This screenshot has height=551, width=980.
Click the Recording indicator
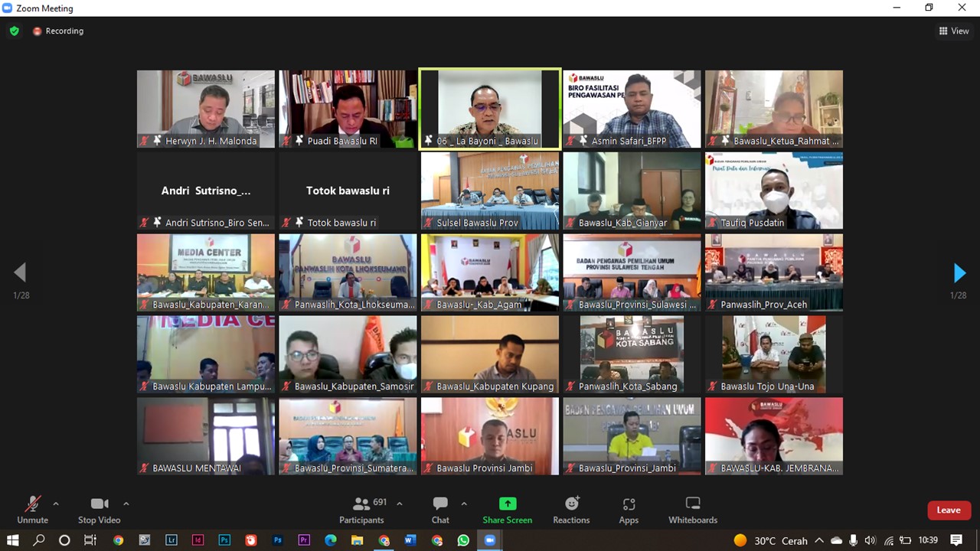tap(58, 31)
